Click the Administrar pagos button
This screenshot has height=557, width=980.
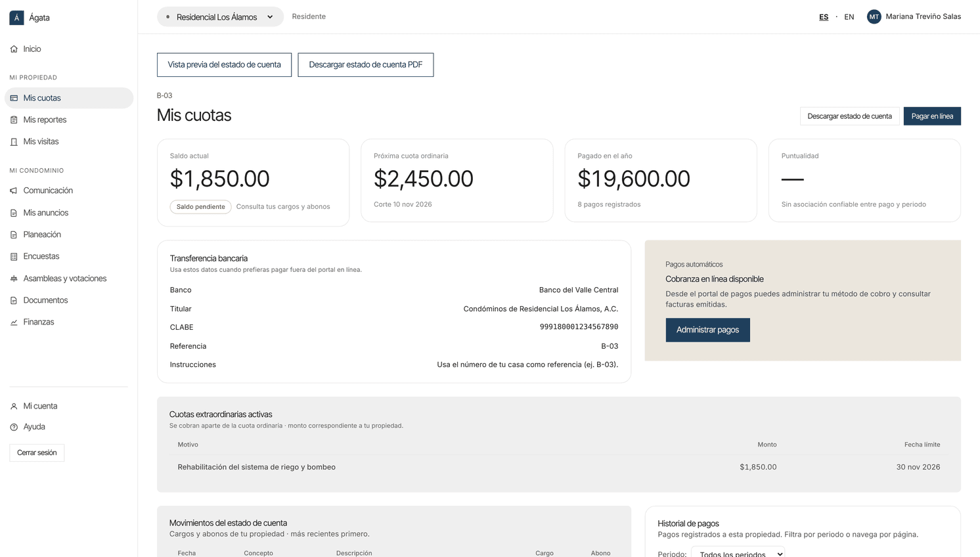[707, 330]
